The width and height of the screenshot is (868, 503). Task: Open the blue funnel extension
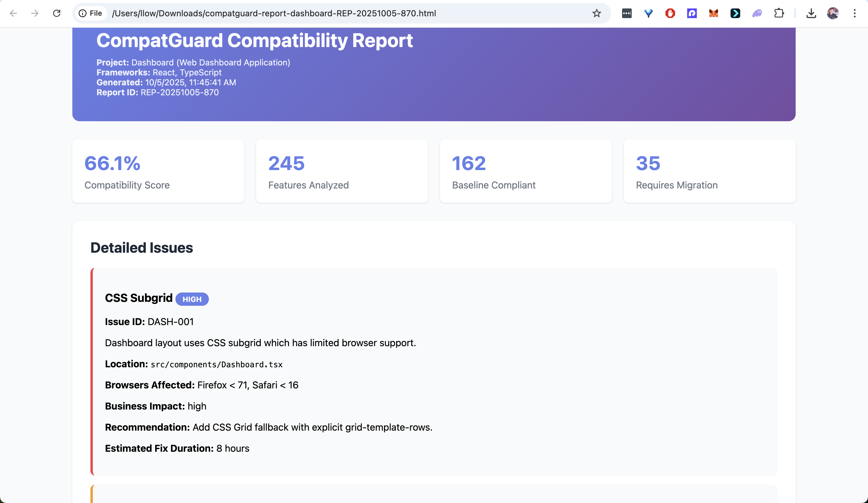click(x=648, y=14)
